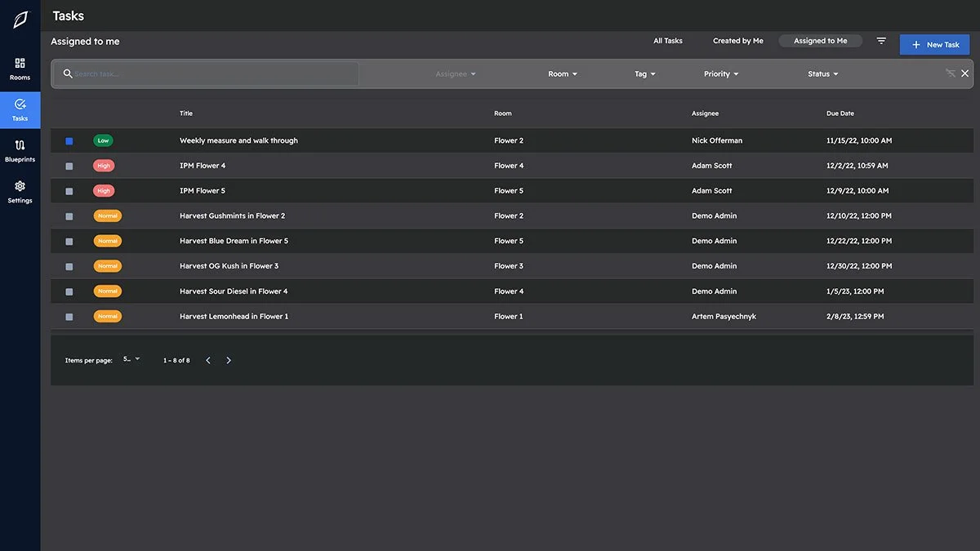
Task: Open the filter options icon
Action: (880, 40)
